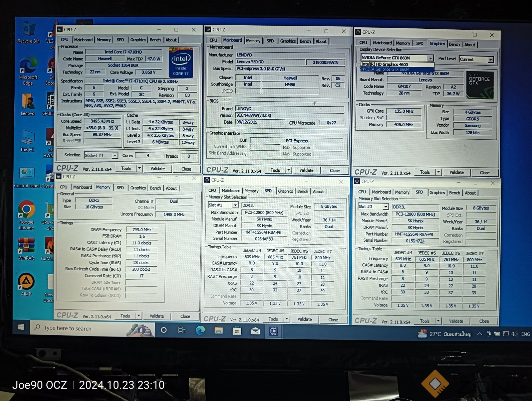Click Multiplier x35.0 (8.0 - 35.0) field
Screen dimensions: 532x401
(x=102, y=128)
